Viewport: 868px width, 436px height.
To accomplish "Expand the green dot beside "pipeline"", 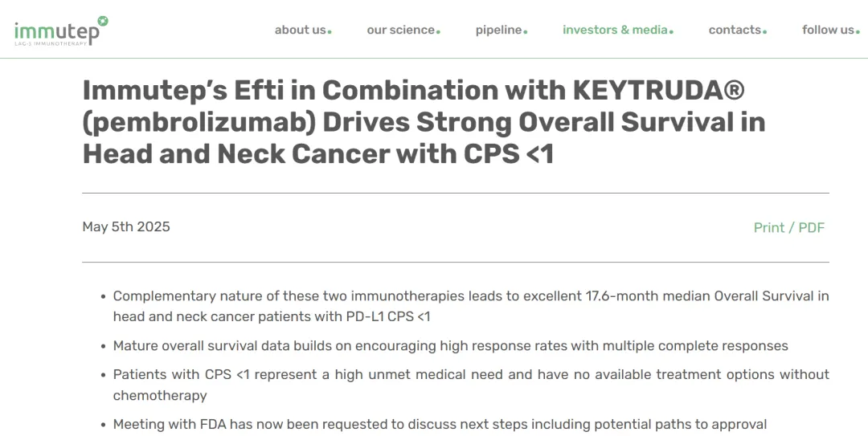I will point(526,32).
